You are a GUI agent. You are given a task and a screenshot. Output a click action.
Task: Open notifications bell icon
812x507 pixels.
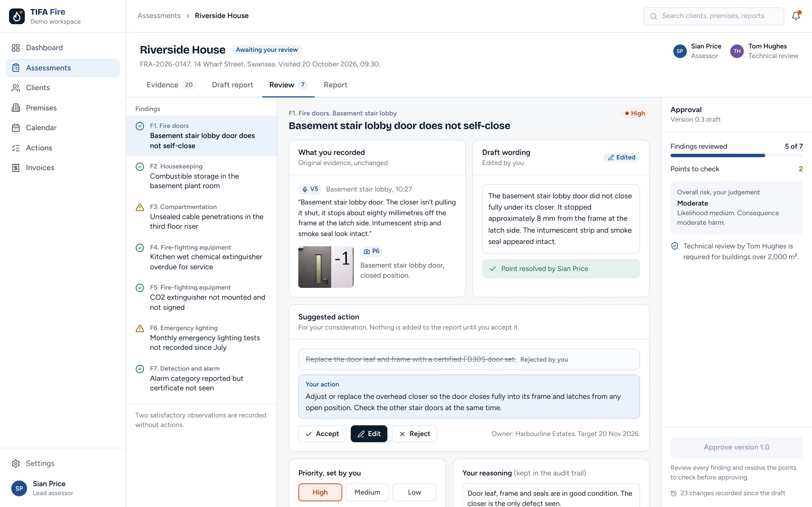(796, 16)
